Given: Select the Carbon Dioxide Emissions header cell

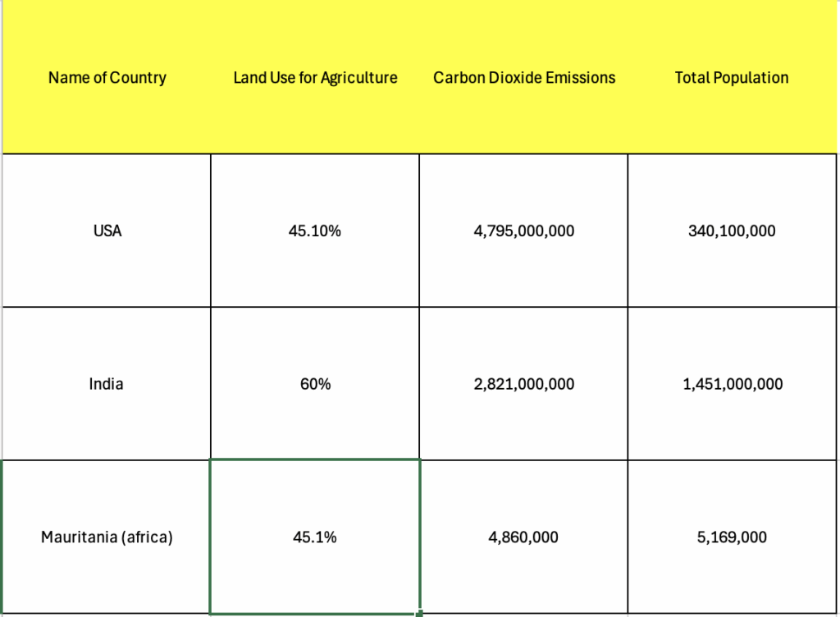Looking at the screenshot, I should [524, 78].
